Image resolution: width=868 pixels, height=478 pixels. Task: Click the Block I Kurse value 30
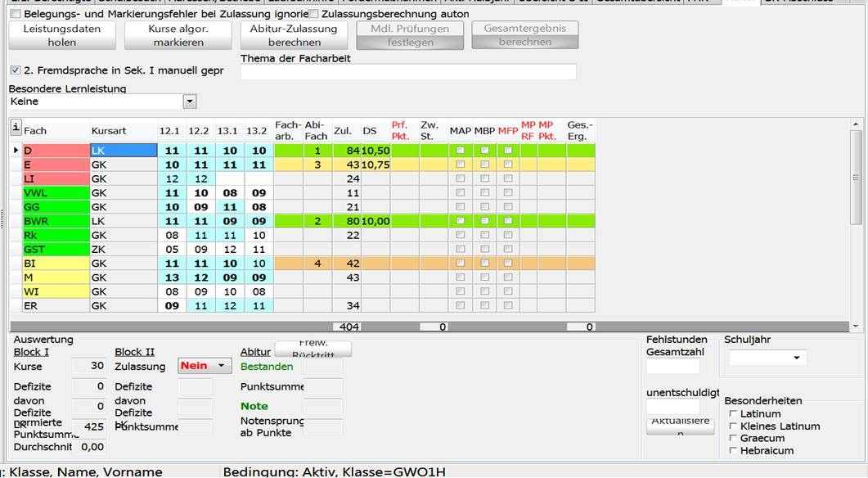(x=88, y=366)
